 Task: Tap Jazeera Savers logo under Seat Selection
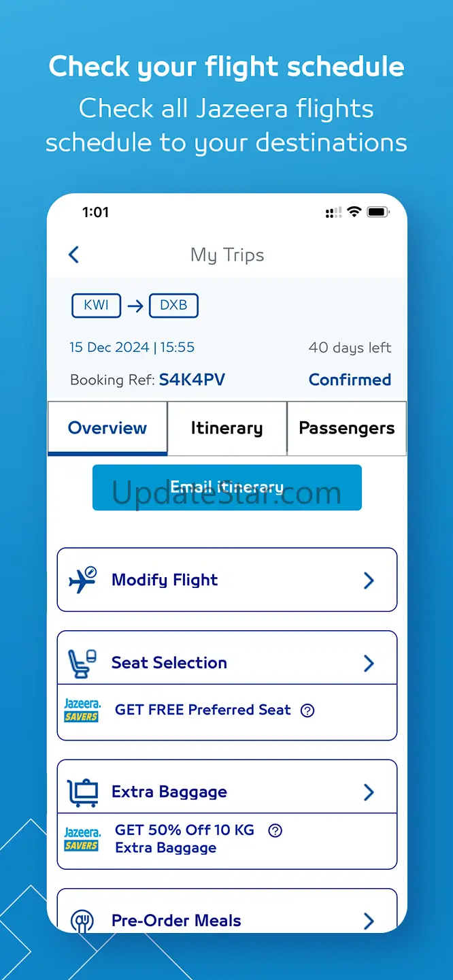coord(82,710)
